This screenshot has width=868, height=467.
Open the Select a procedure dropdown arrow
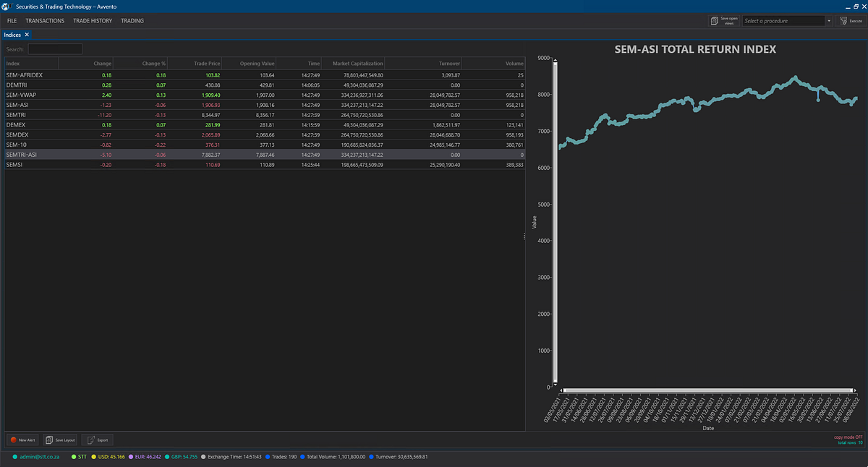(828, 21)
